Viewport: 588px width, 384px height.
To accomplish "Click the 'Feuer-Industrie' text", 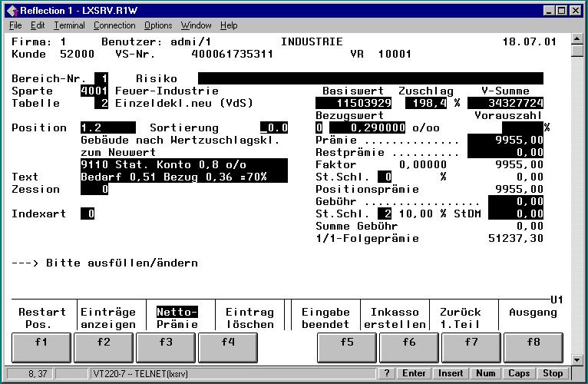I will 167,91.
